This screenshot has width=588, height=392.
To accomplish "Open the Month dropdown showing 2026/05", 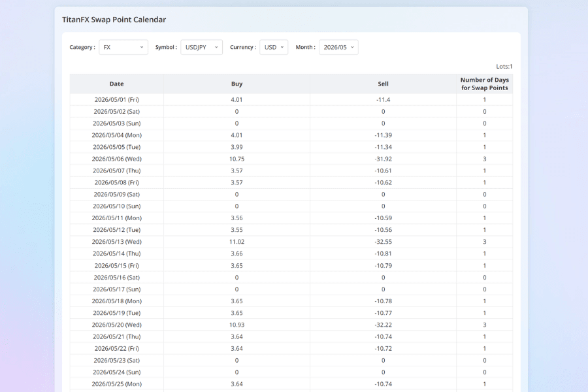I will (x=338, y=47).
